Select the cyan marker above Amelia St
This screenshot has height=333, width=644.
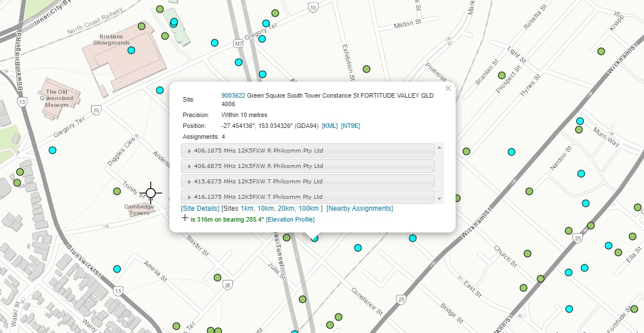point(117,269)
